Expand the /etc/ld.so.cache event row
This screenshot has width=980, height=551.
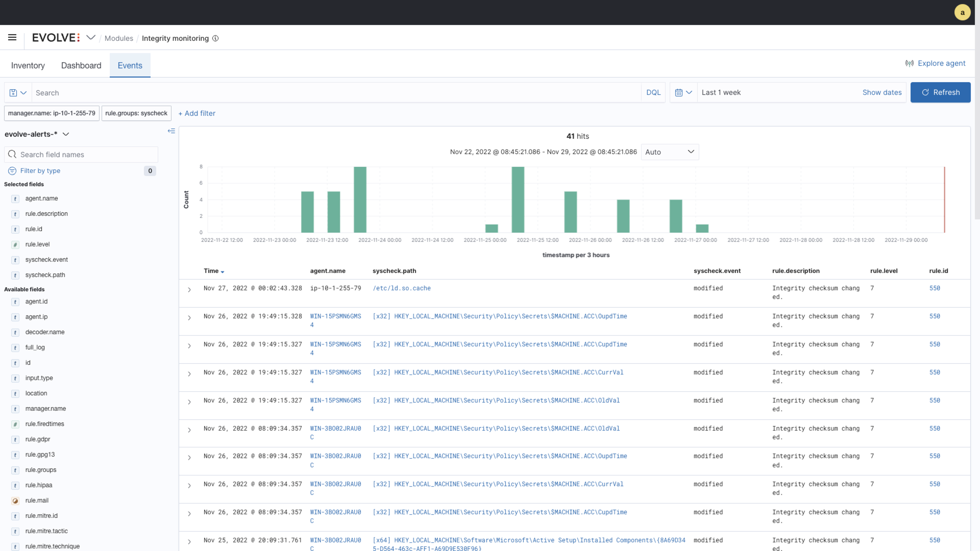[x=189, y=290]
